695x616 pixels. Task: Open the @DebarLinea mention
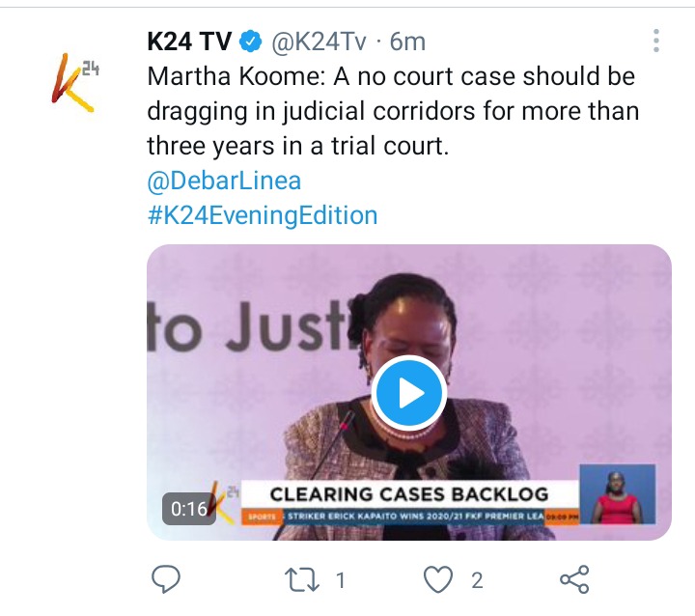point(224,181)
